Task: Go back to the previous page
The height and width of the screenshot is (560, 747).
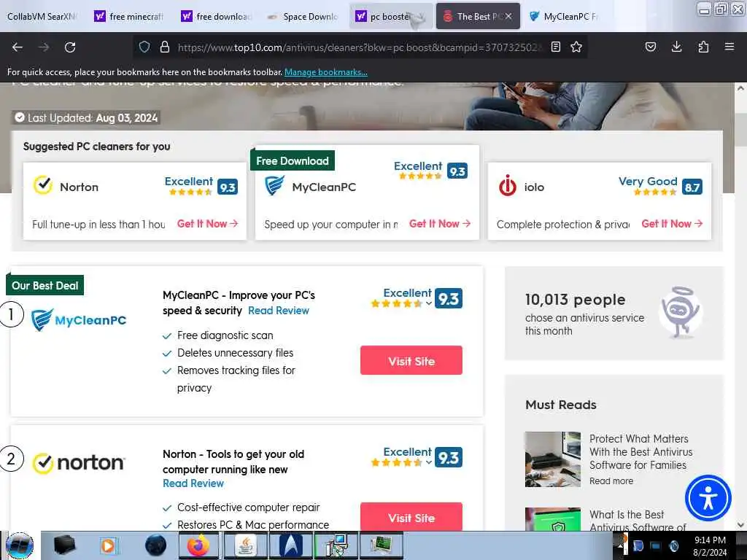Action: 18,47
